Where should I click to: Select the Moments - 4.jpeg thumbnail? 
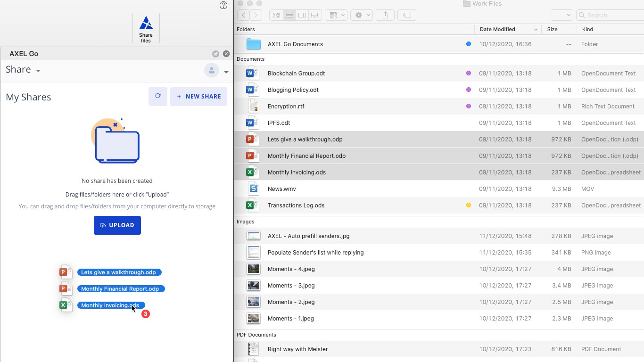(x=253, y=269)
